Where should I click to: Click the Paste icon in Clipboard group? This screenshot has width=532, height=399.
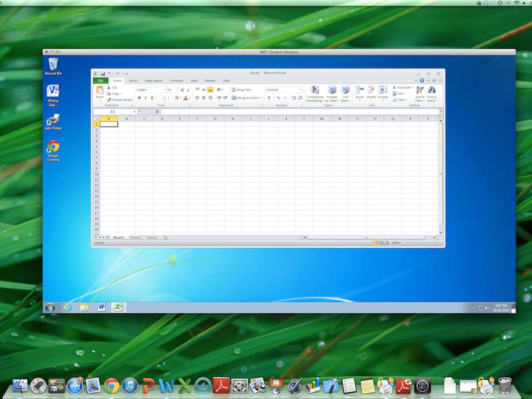[100, 90]
